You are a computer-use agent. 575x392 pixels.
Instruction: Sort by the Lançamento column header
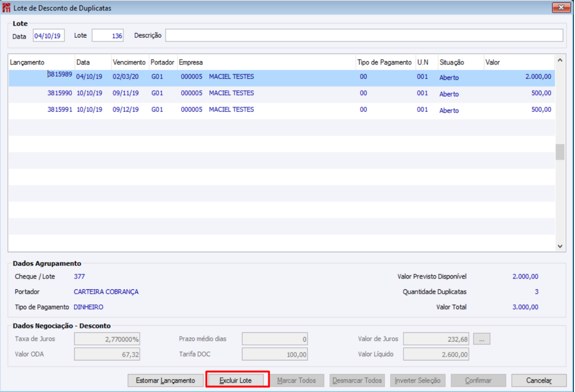coord(41,63)
